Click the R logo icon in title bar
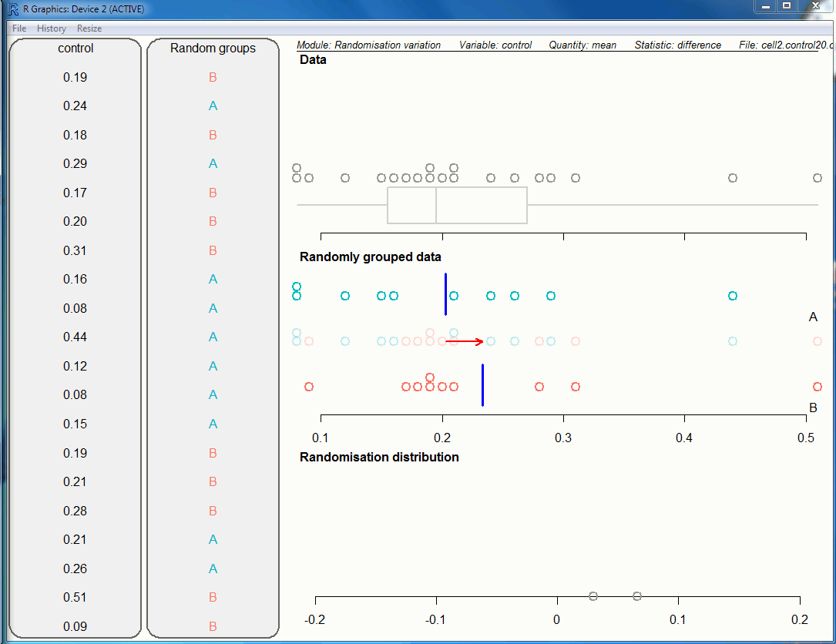 coord(13,9)
